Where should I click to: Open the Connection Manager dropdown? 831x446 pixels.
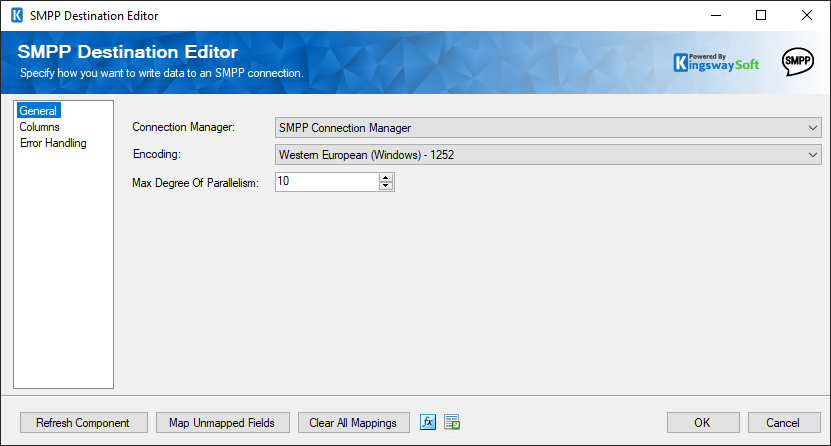[x=548, y=128]
